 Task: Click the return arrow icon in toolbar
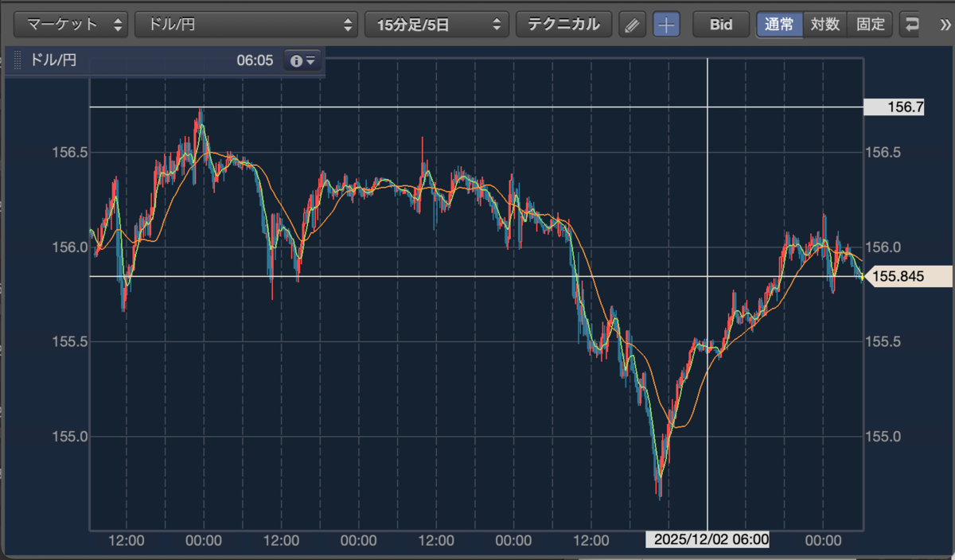click(910, 25)
